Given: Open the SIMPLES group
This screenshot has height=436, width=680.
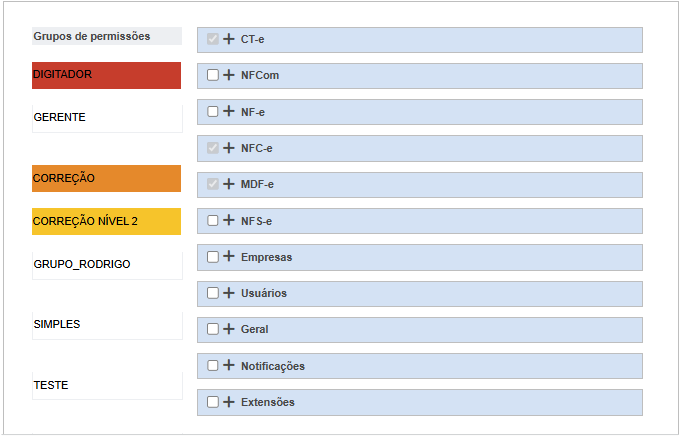Looking at the screenshot, I should tap(107, 325).
